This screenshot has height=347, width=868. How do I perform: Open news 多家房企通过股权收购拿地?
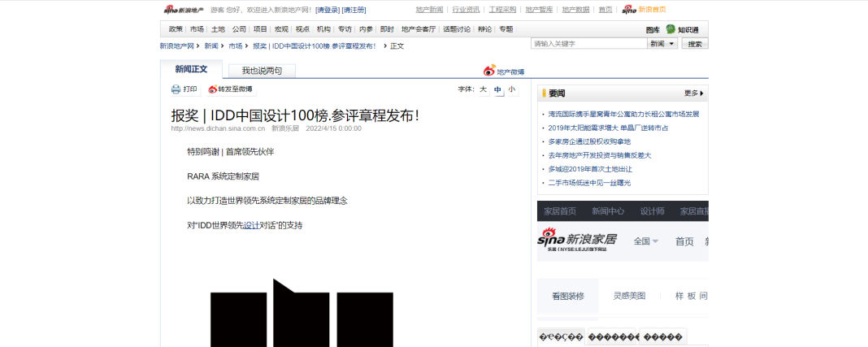(589, 141)
